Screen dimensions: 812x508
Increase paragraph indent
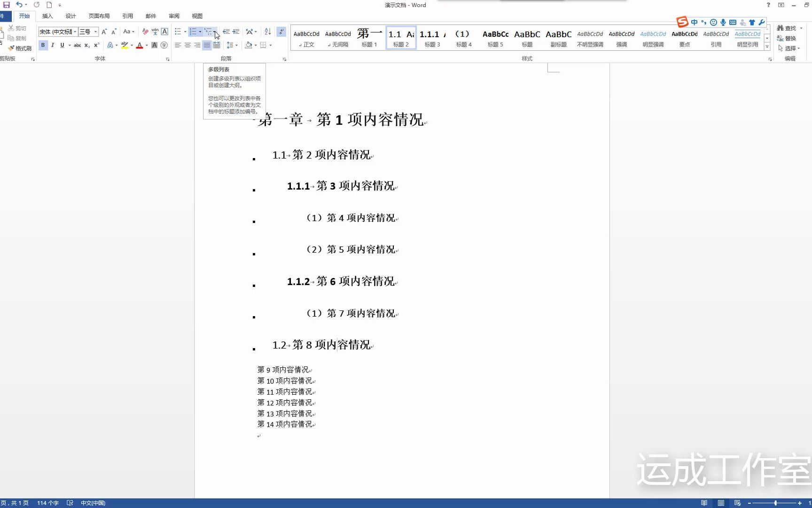click(x=236, y=32)
